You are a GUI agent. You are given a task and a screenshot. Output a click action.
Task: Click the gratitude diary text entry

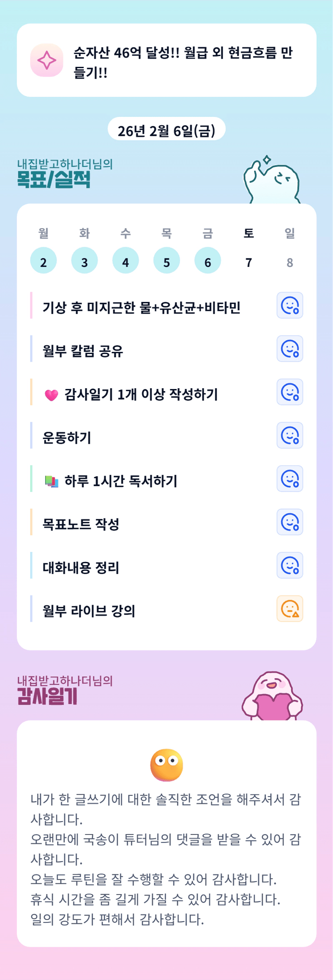166,859
